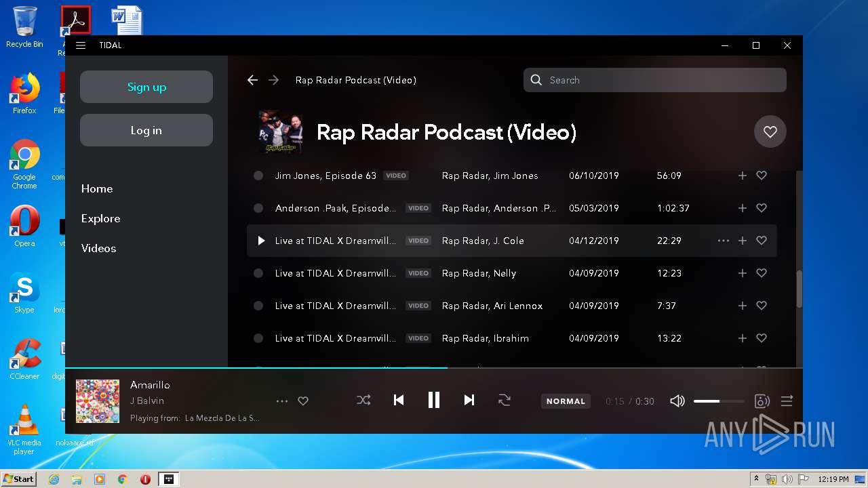Open more options for J. Cole video
The width and height of the screenshot is (868, 488).
tap(724, 241)
